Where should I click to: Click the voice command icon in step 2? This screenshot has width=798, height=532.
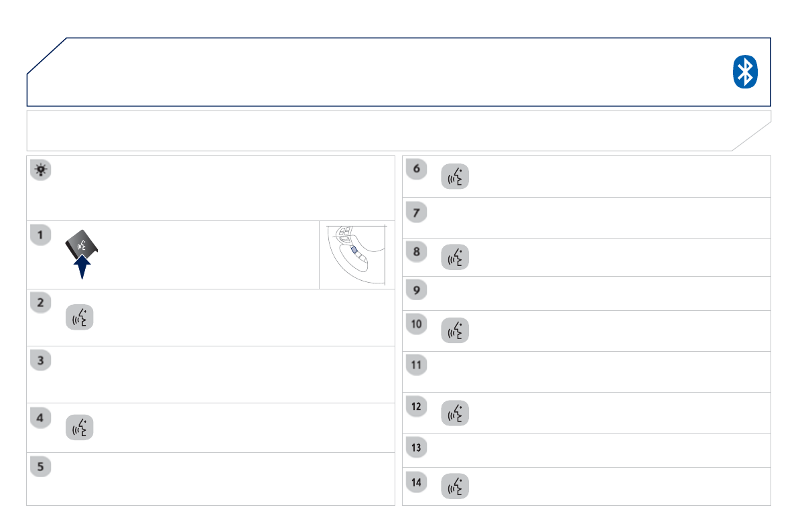(x=79, y=318)
